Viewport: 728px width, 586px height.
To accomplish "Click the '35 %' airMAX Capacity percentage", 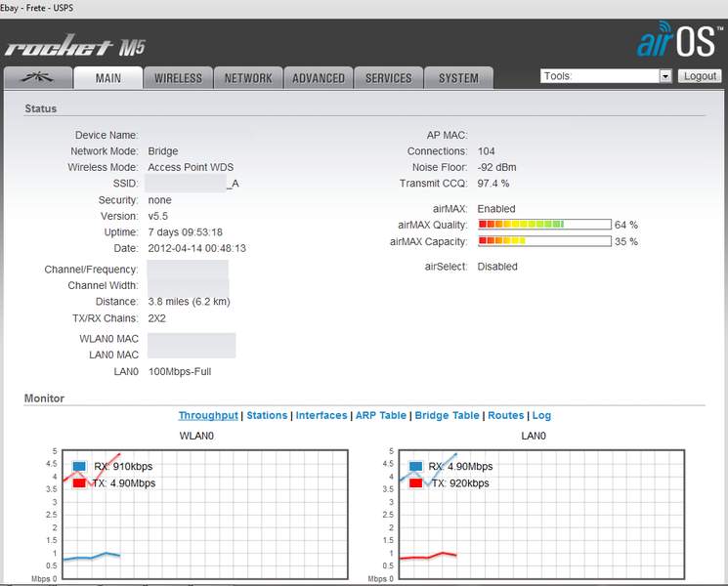I will [x=625, y=242].
